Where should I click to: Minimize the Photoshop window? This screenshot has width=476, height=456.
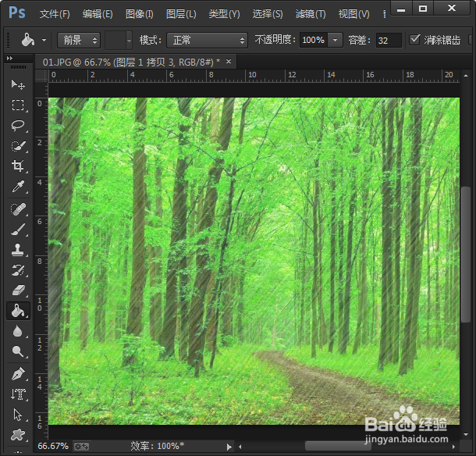coord(401,9)
